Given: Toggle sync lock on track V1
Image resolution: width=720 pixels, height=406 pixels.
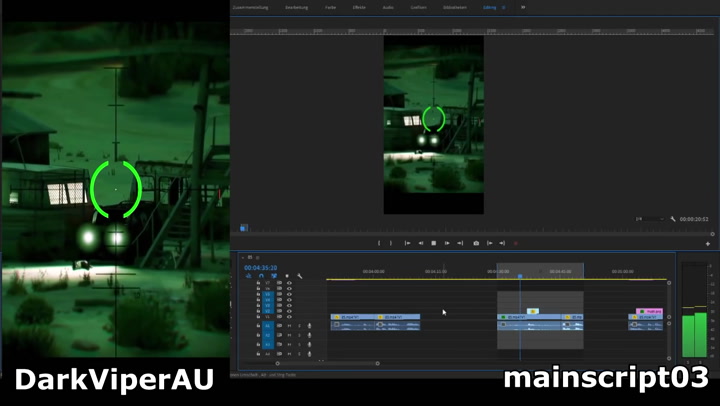Looking at the screenshot, I should 279,317.
